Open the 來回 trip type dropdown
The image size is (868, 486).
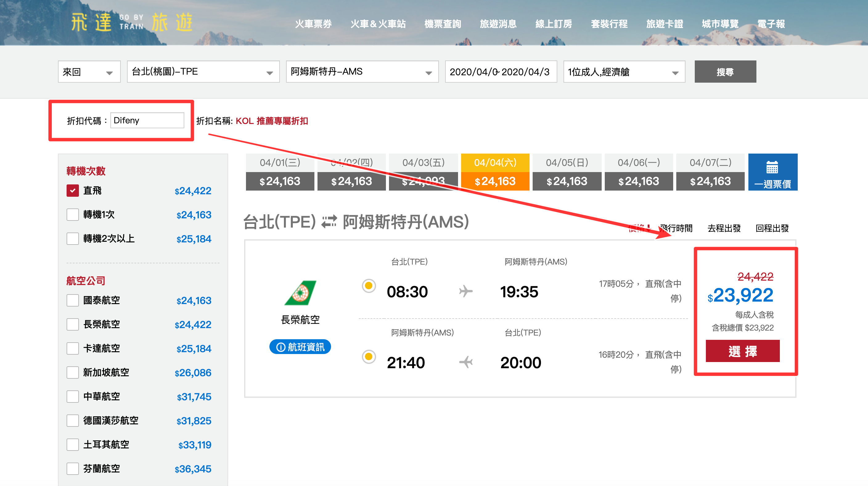click(x=89, y=72)
